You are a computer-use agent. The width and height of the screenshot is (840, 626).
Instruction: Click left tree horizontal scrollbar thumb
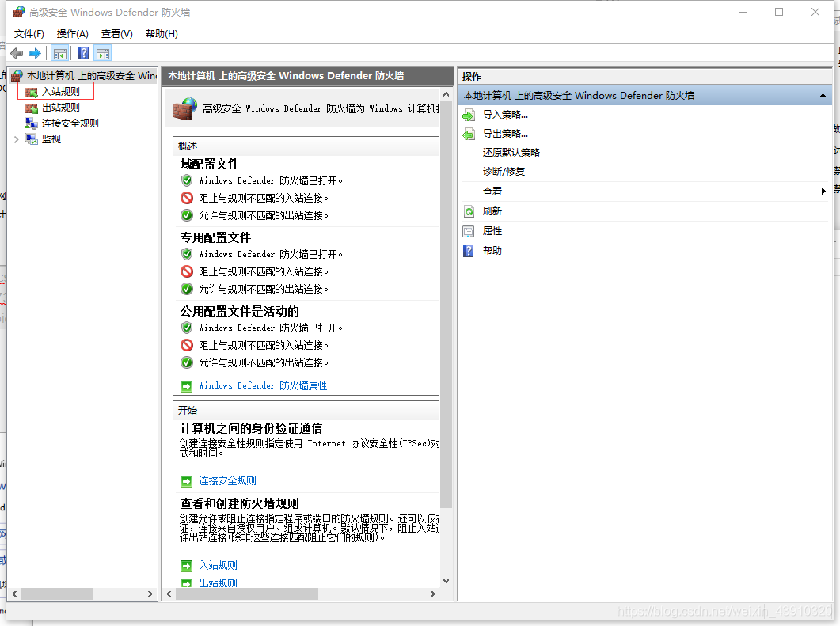pos(57,594)
